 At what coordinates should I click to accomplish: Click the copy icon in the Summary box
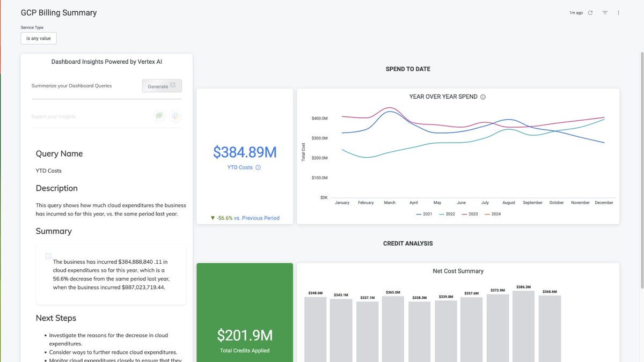pyautogui.click(x=48, y=256)
